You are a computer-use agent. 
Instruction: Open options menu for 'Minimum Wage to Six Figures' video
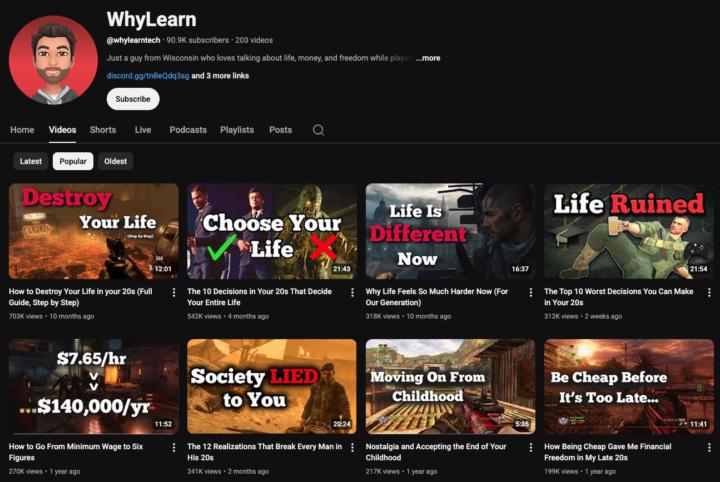(174, 448)
